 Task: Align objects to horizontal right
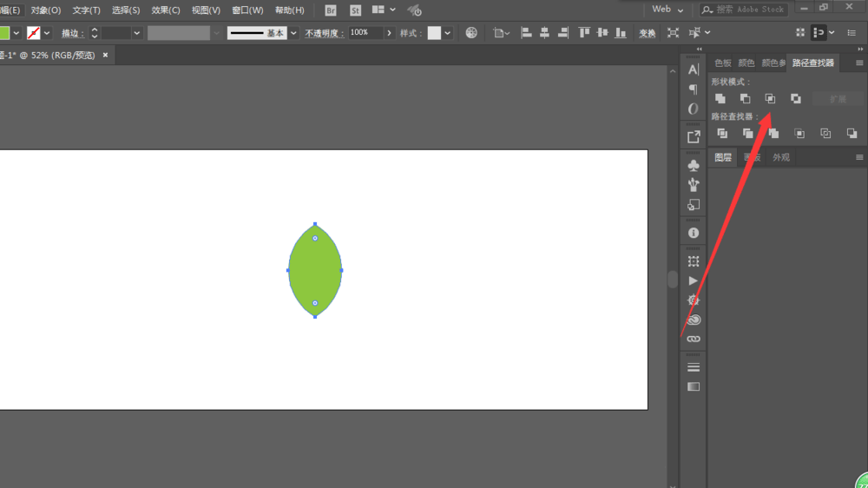tap(563, 33)
